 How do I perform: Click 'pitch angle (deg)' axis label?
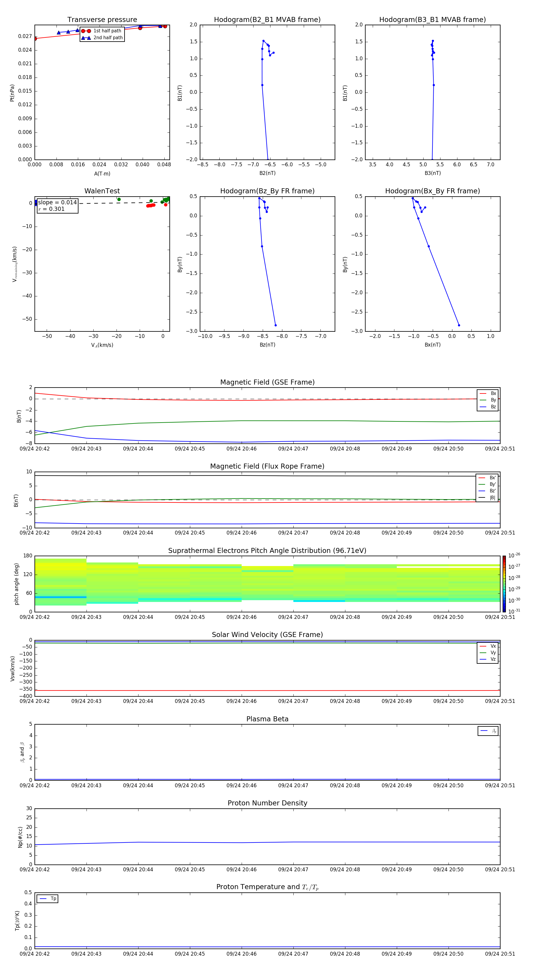(x=16, y=584)
